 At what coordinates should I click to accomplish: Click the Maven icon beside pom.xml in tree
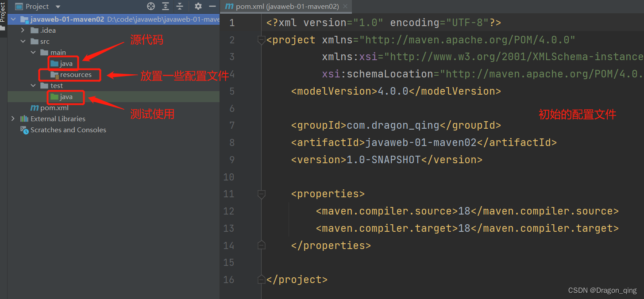[34, 107]
